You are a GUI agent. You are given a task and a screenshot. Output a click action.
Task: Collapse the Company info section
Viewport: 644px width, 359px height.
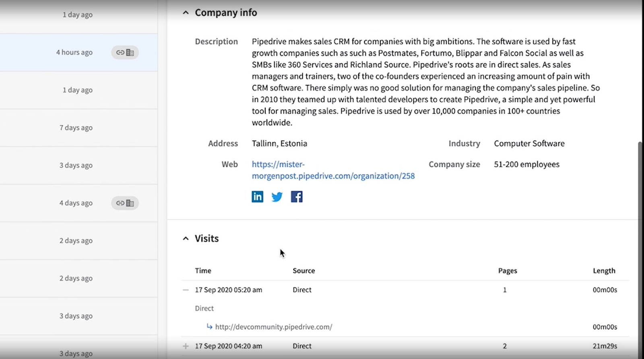[186, 13]
